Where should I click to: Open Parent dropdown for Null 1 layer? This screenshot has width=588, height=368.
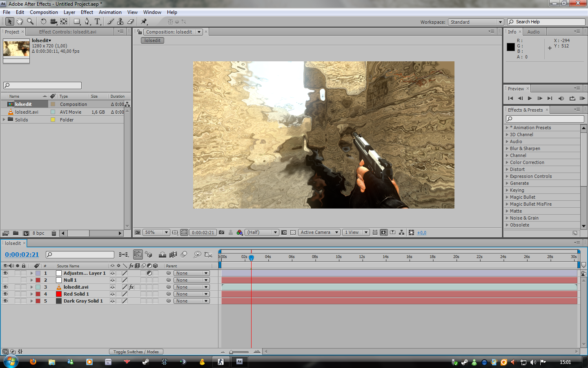pyautogui.click(x=192, y=280)
